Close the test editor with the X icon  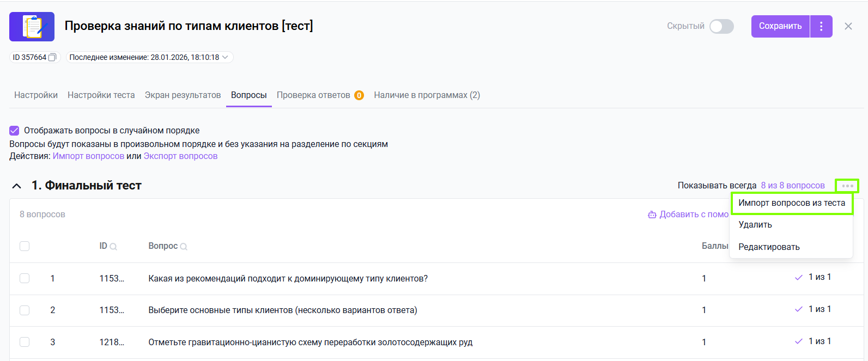coord(848,26)
